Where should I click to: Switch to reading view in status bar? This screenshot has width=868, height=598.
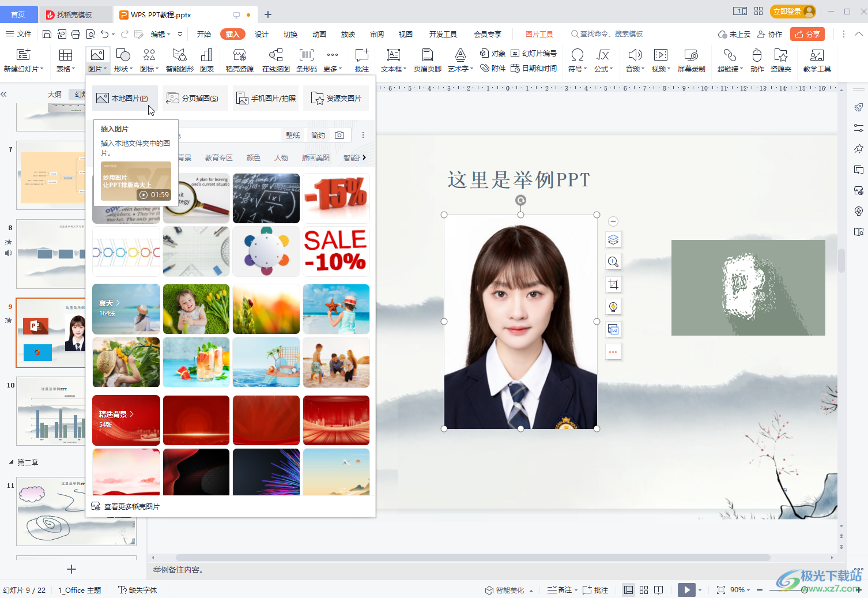(659, 590)
